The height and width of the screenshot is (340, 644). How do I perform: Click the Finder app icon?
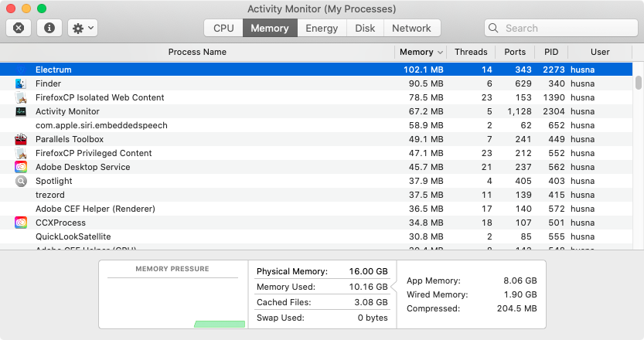21,83
